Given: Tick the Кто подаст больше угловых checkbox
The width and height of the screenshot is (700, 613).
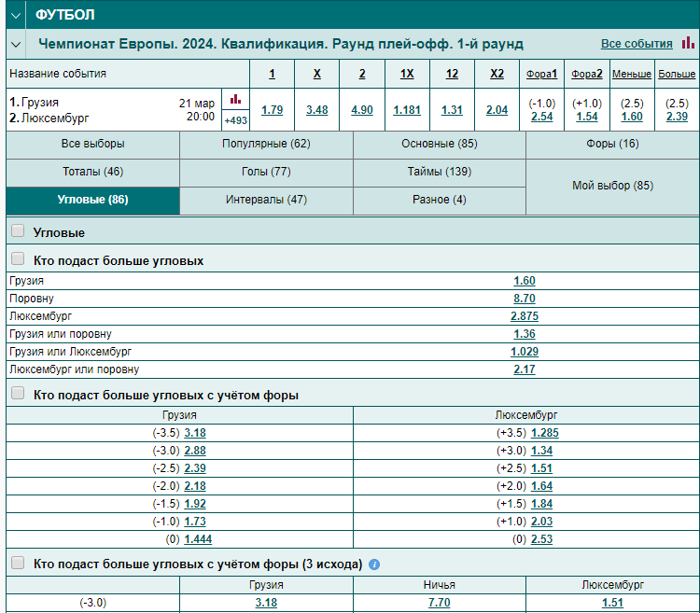Looking at the screenshot, I should click(x=18, y=258).
